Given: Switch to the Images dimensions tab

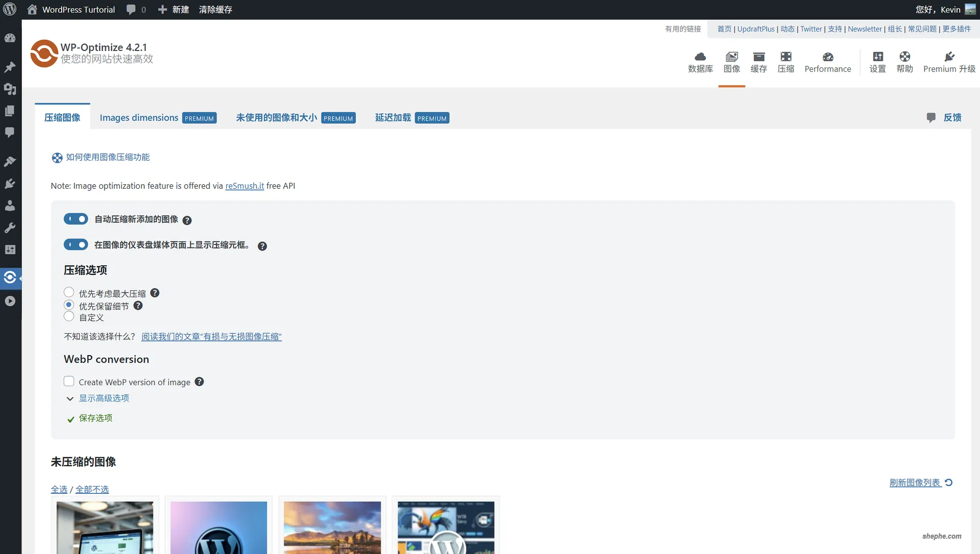Looking at the screenshot, I should tap(139, 117).
